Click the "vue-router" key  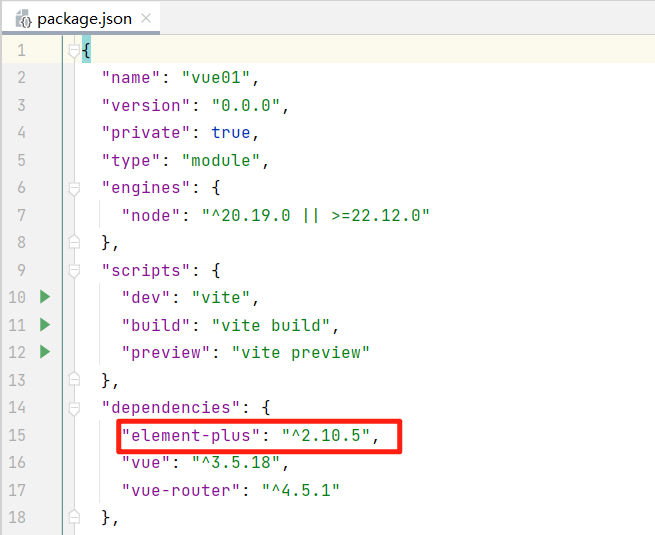tap(181, 490)
